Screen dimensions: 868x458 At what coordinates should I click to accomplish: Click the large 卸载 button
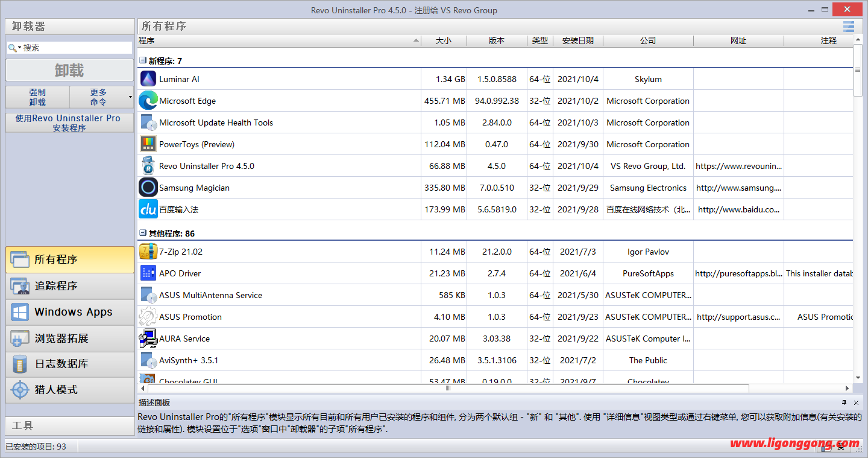point(70,71)
